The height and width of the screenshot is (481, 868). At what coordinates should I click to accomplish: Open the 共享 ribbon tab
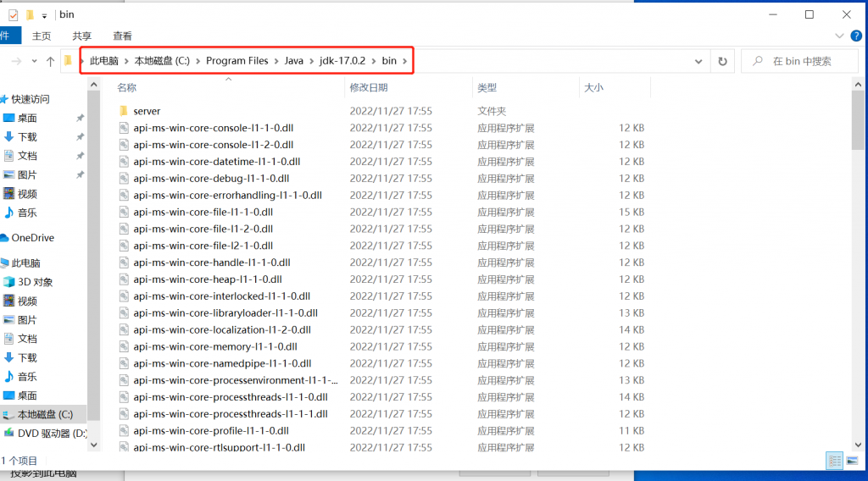coord(82,36)
